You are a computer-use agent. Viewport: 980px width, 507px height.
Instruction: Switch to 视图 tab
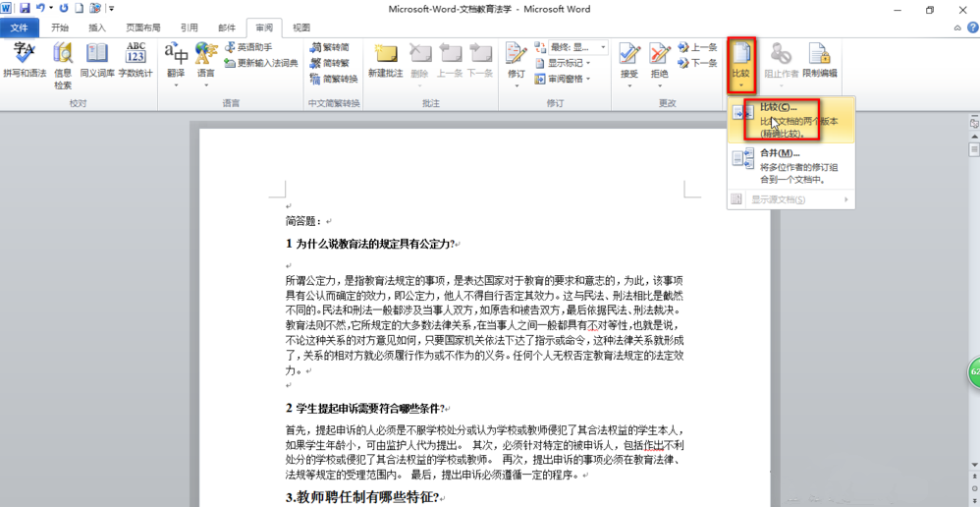pyautogui.click(x=301, y=28)
